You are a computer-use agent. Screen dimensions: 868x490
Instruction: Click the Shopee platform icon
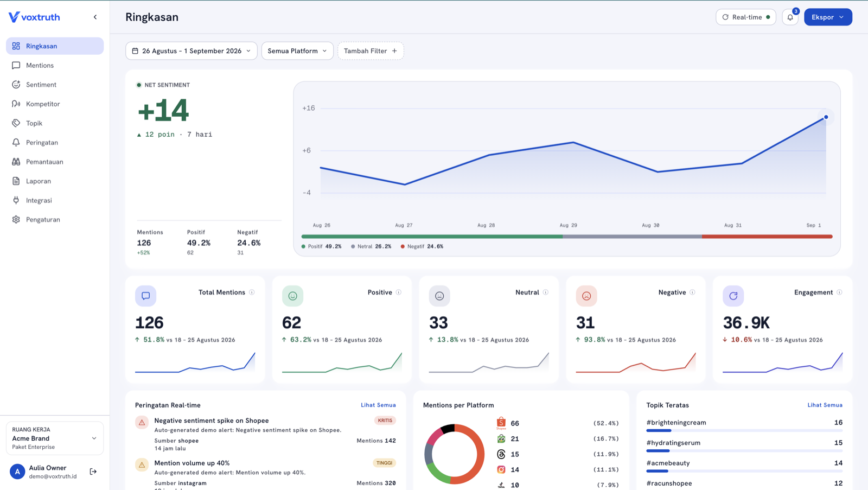pos(501,423)
